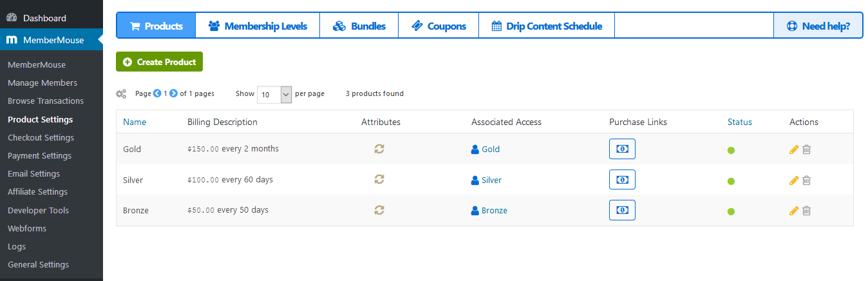The height and width of the screenshot is (281, 868).
Task: Click the edit pencil icon for Gold
Action: click(793, 150)
